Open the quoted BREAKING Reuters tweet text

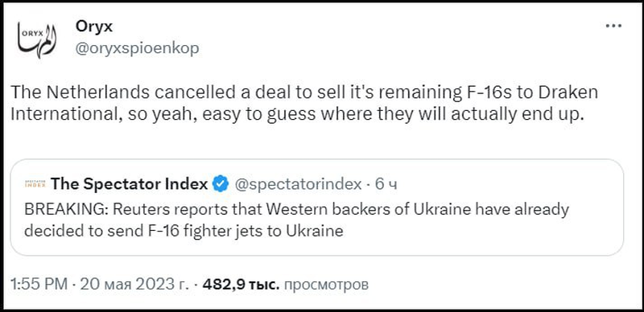pos(296,220)
